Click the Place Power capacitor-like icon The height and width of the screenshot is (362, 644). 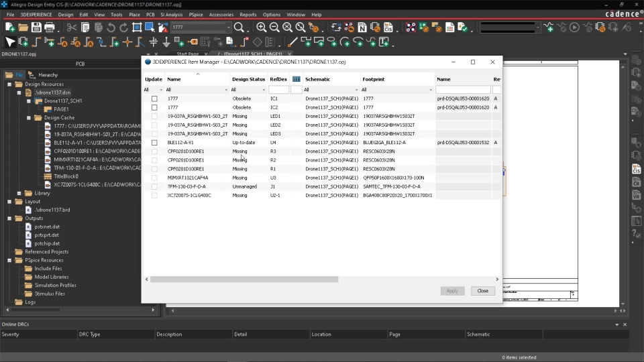(153, 42)
